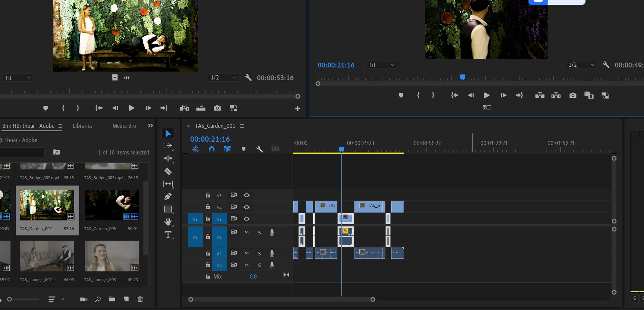The width and height of the screenshot is (644, 310).
Task: Toggle V2 track output eye
Action: (246, 207)
